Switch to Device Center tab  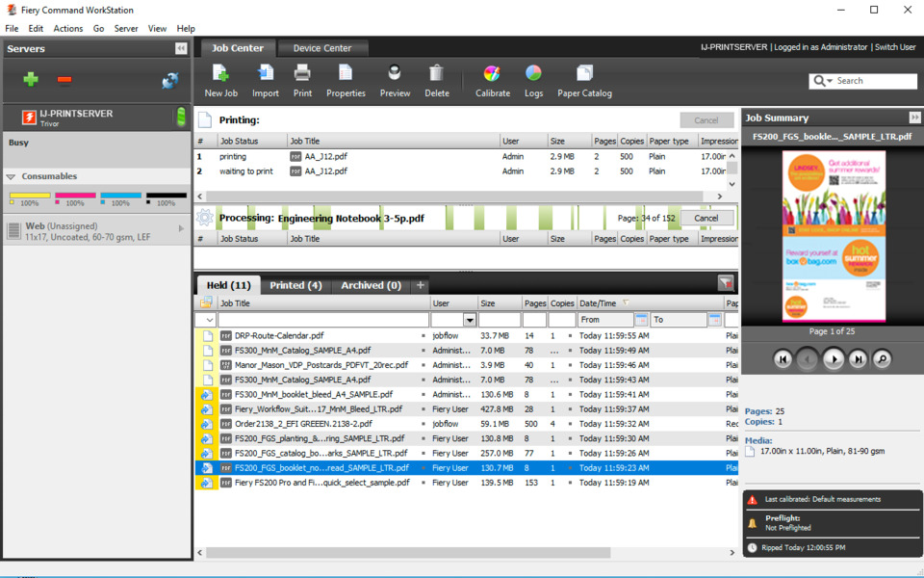pyautogui.click(x=322, y=48)
